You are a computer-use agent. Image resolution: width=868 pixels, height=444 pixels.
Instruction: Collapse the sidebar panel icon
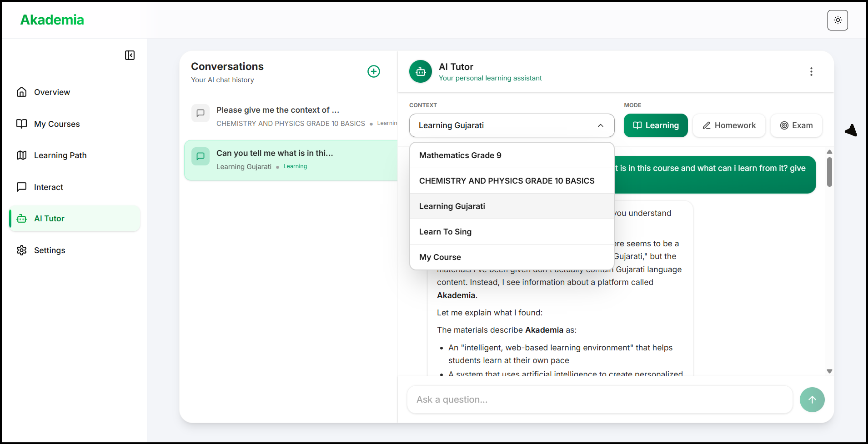[130, 55]
